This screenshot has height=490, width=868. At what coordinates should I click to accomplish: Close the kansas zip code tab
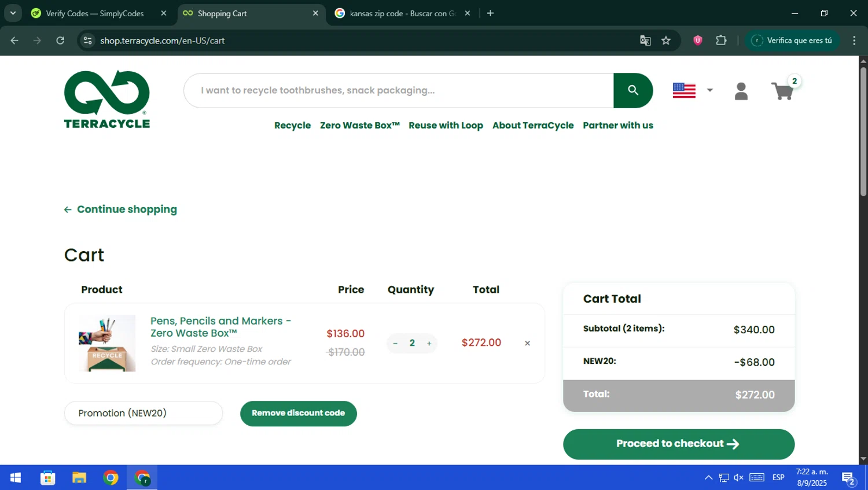[468, 13]
